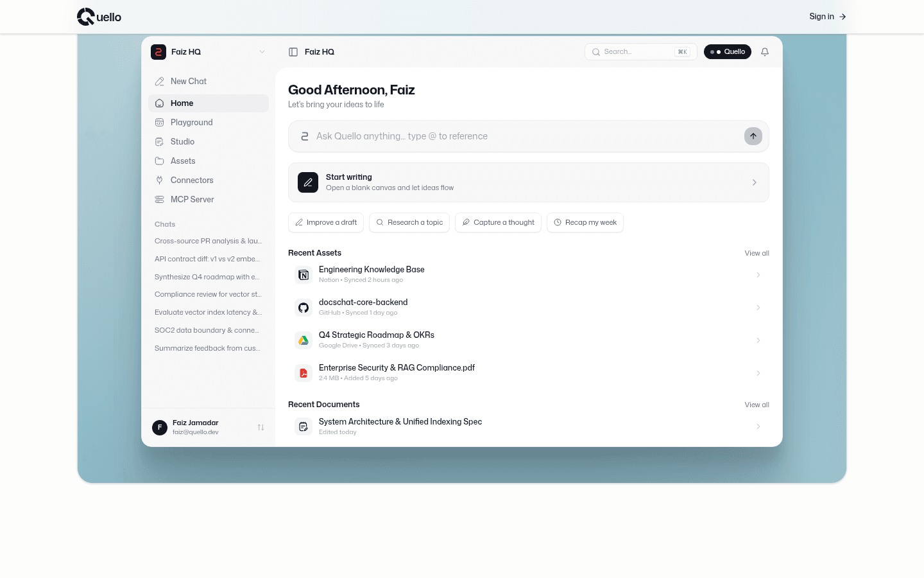Viewport: 924px width, 578px height.
Task: Open the API contract diff chat
Action: pos(209,259)
